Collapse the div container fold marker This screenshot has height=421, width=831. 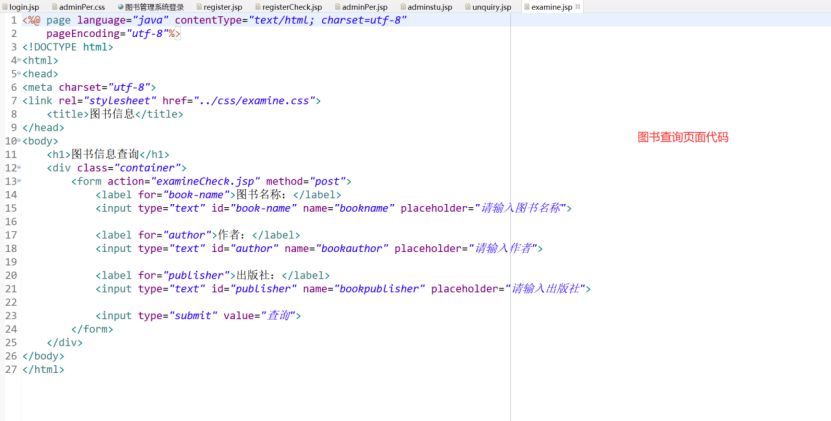(x=20, y=168)
